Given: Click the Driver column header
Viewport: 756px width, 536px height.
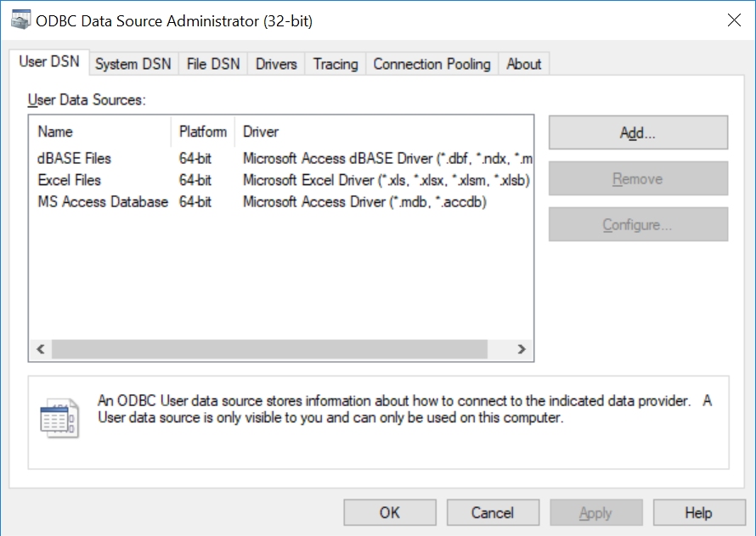Looking at the screenshot, I should coord(384,132).
